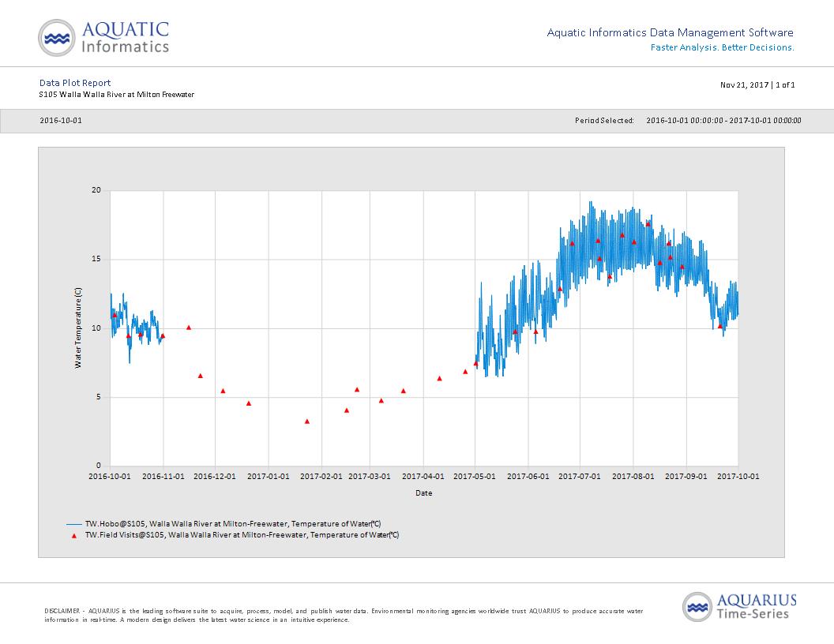Click x-axis label 2017-02-01
Screen dimensions: 834x644
[321, 476]
